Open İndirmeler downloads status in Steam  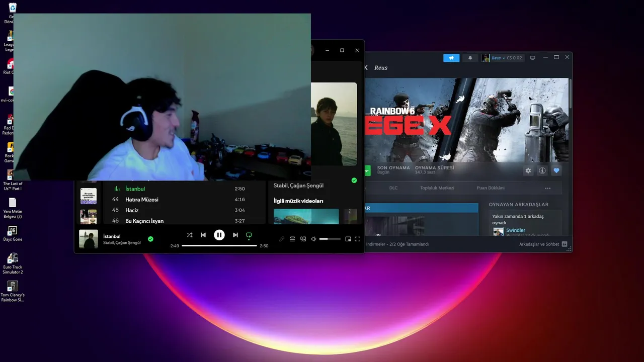(397, 244)
